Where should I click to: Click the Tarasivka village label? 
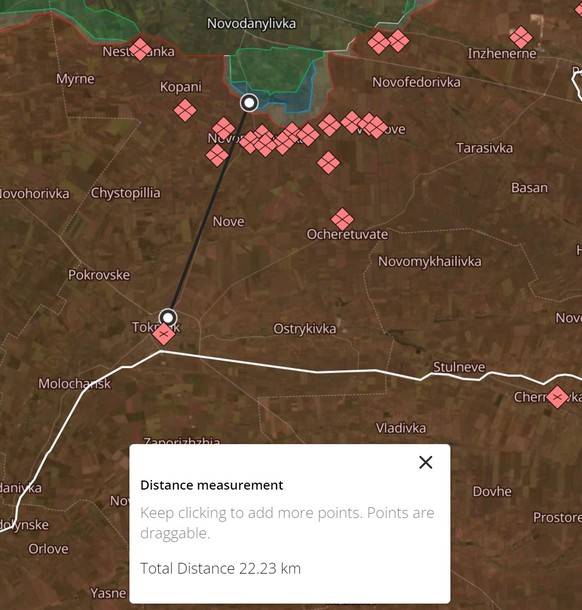click(484, 148)
